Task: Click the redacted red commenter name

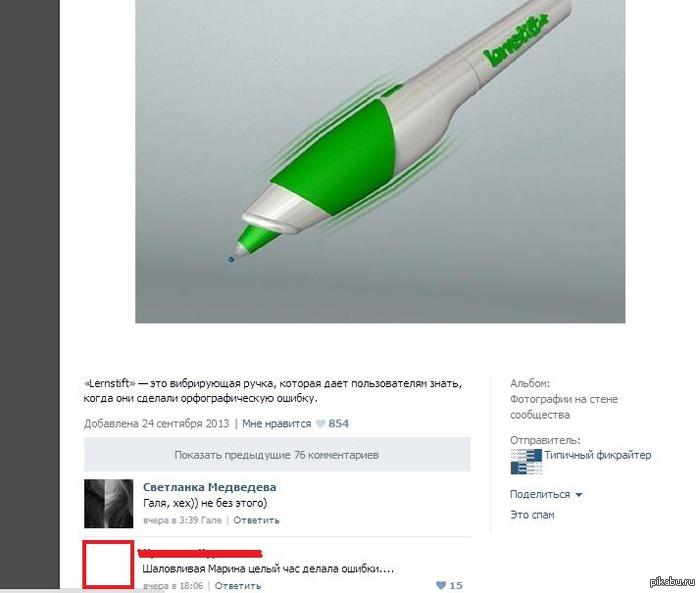Action: point(200,554)
